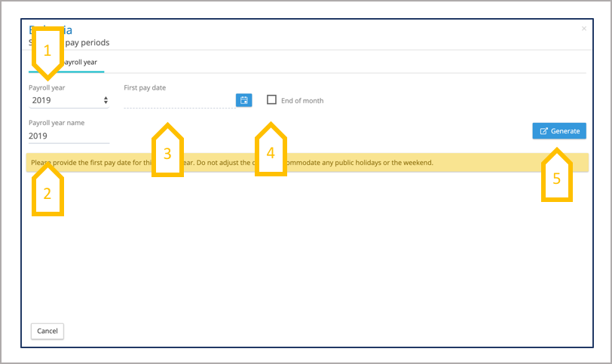Viewport: 612px width, 364px height.
Task: Click the yellow callout marker numbered 5
Action: 556,176
